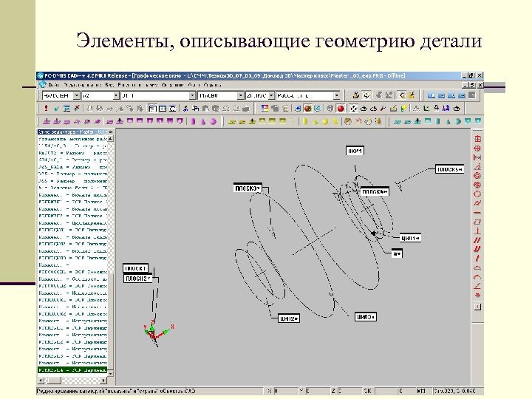This screenshot has height=399, width=532.
Task: Open the Справка menu
Action: [213, 85]
